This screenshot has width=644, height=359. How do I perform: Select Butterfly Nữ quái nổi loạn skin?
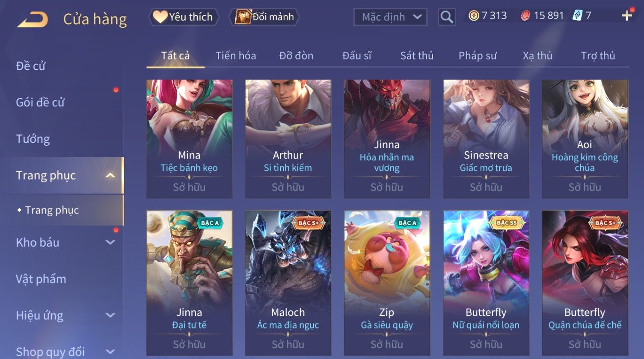[486, 282]
